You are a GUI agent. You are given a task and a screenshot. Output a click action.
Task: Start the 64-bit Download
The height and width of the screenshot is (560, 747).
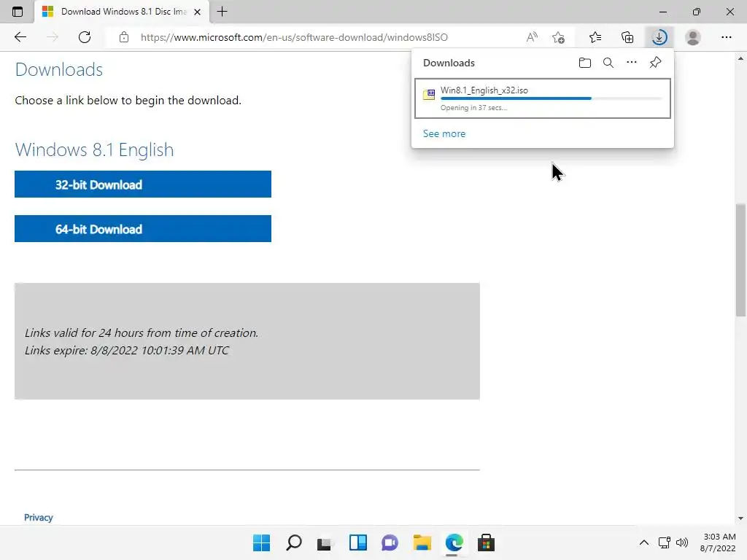tap(143, 228)
